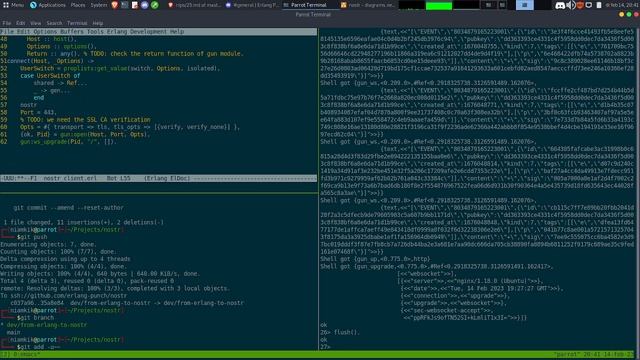The height and width of the screenshot is (360, 640).
Task: Click the 'gun:ws_upgrade(Pid' line 62
Action: coord(68,142)
